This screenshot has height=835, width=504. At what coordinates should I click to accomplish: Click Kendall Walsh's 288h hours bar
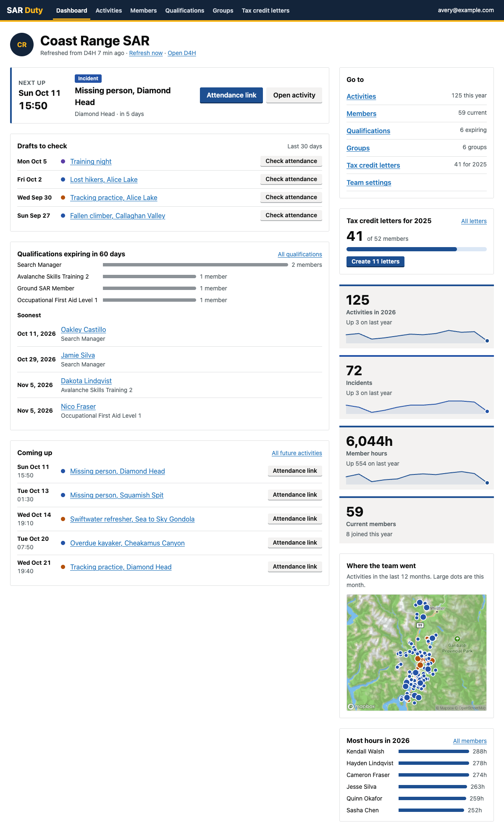pyautogui.click(x=434, y=751)
